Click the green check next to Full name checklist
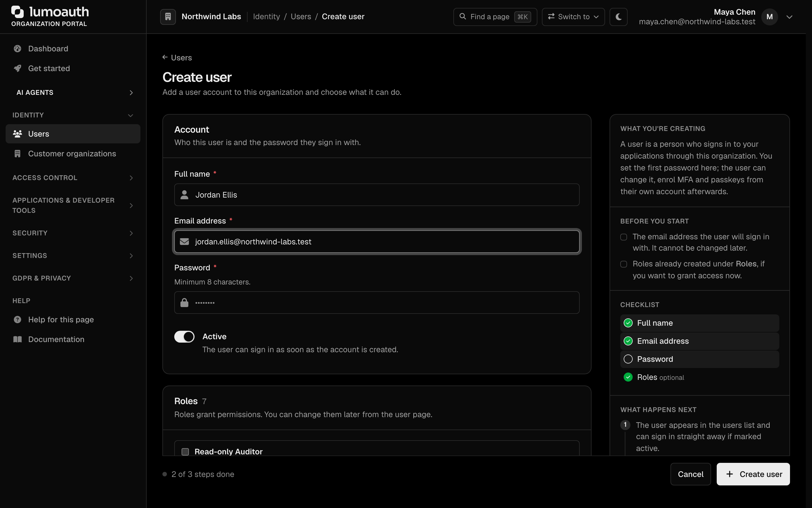Screen dimensions: 812x508 click(x=628, y=323)
